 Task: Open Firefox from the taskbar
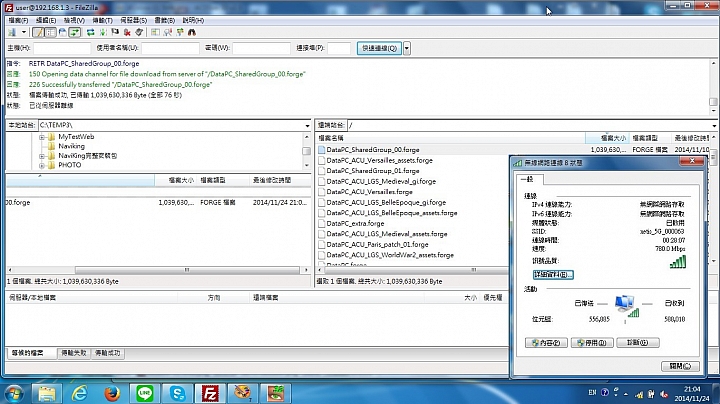(112, 393)
